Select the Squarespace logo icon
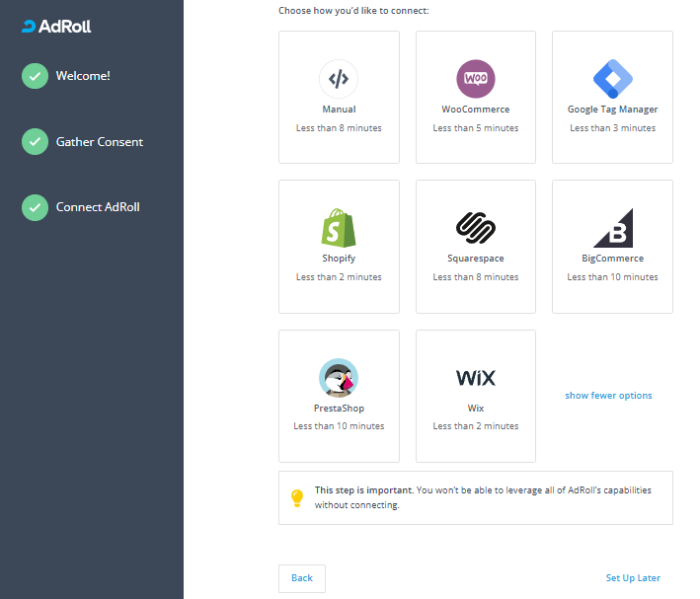Image resolution: width=700 pixels, height=599 pixels. pos(475,228)
